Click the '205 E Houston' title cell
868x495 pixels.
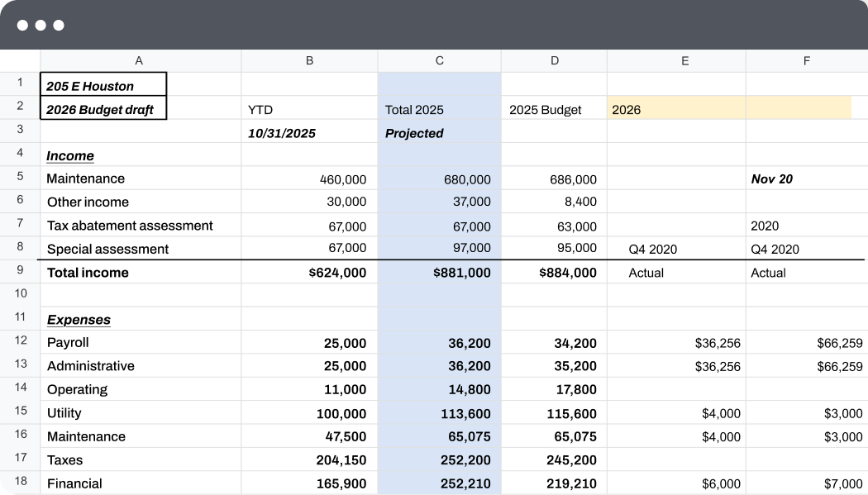pyautogui.click(x=103, y=84)
